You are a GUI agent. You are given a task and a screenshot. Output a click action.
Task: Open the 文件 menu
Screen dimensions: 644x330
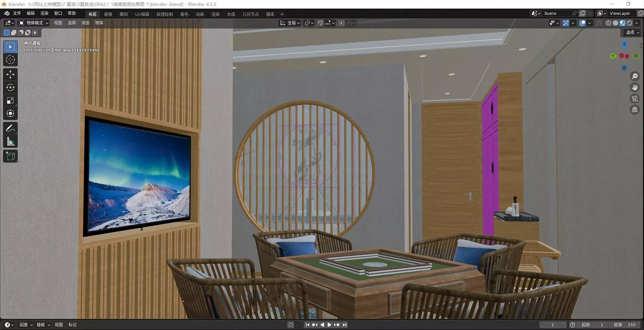[x=17, y=13]
